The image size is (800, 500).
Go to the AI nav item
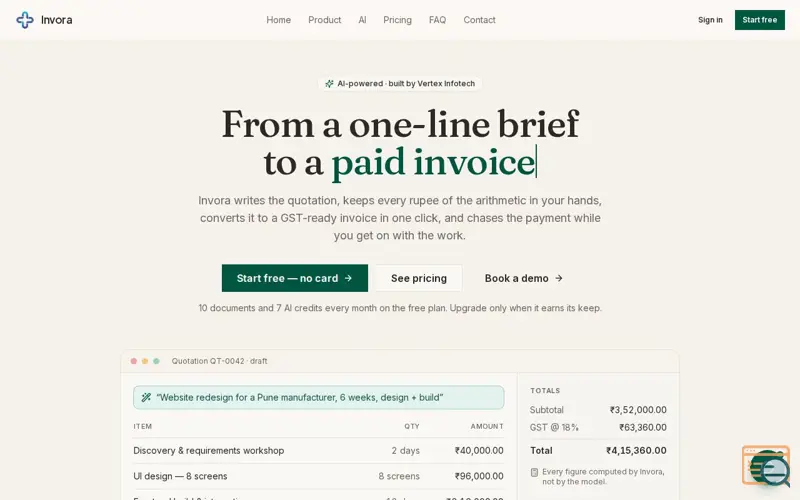tap(362, 20)
